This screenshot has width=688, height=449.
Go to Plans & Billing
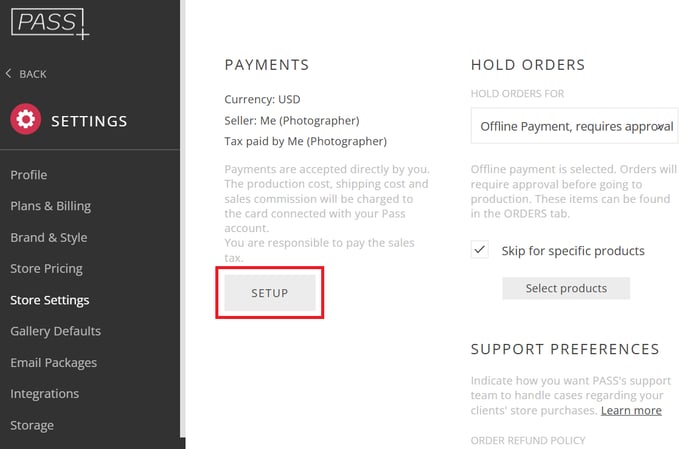(x=50, y=206)
